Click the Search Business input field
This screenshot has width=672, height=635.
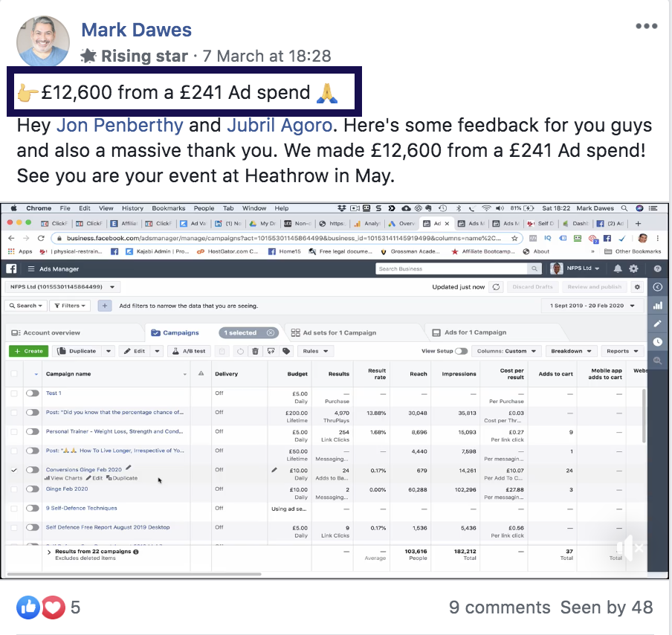pyautogui.click(x=452, y=269)
